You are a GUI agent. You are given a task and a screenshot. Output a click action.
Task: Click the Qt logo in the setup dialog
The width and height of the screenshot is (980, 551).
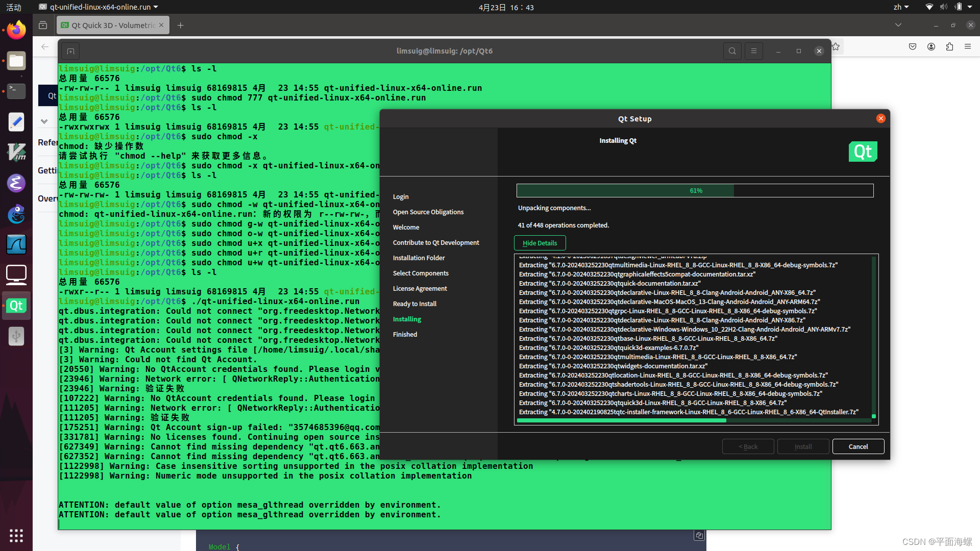(863, 152)
